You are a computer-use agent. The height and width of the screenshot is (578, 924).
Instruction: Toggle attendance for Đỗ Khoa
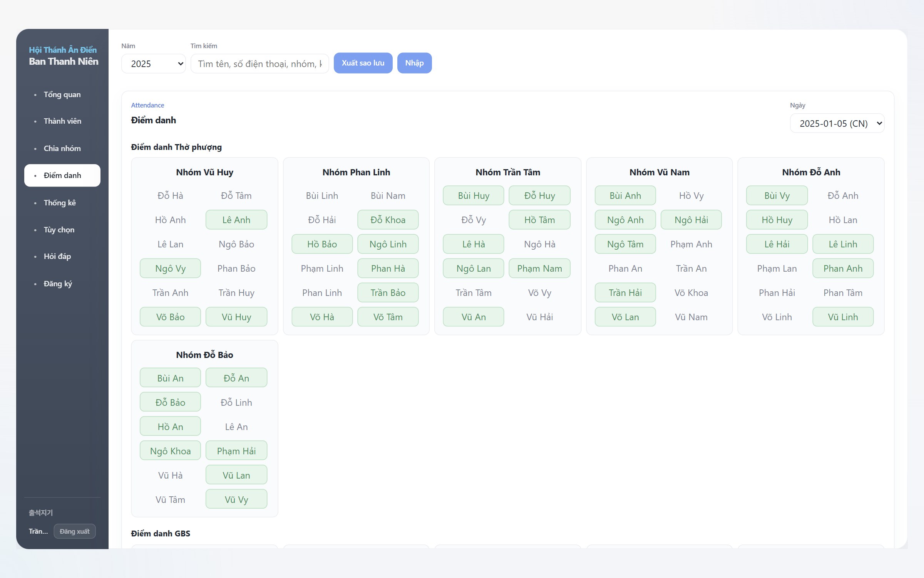tap(388, 220)
